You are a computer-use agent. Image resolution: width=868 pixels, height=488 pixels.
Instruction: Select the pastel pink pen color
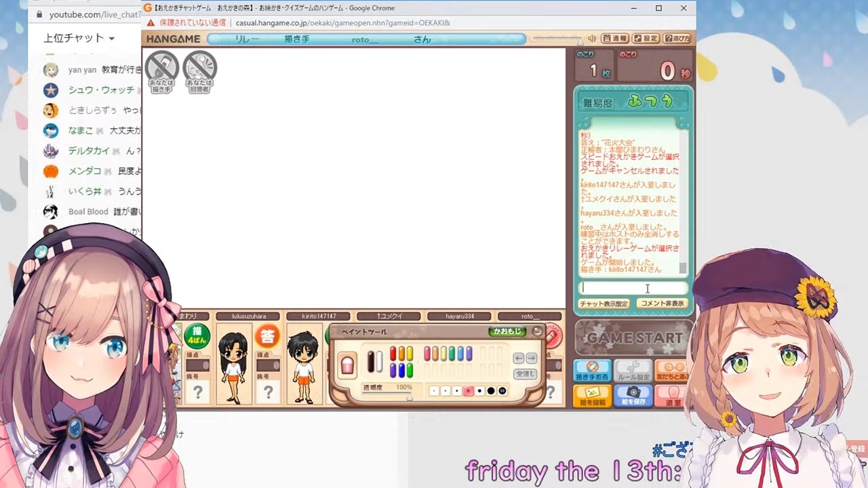tap(427, 354)
